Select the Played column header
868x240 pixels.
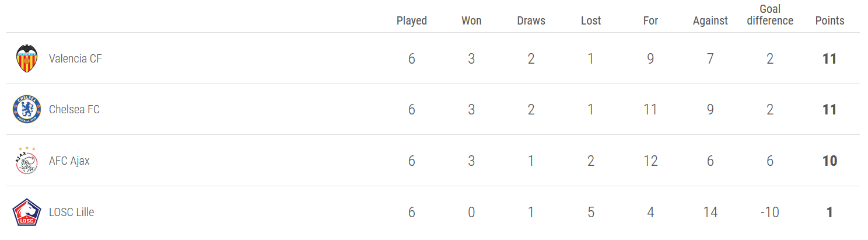pyautogui.click(x=412, y=20)
